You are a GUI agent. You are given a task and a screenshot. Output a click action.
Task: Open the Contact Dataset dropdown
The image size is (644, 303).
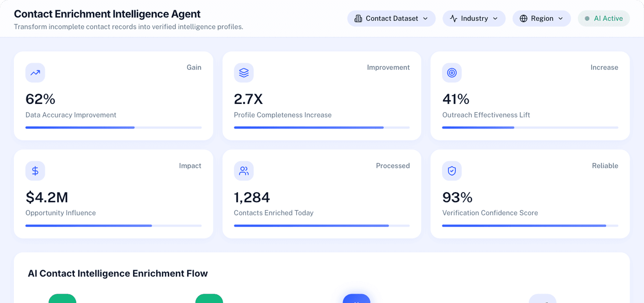tap(391, 19)
